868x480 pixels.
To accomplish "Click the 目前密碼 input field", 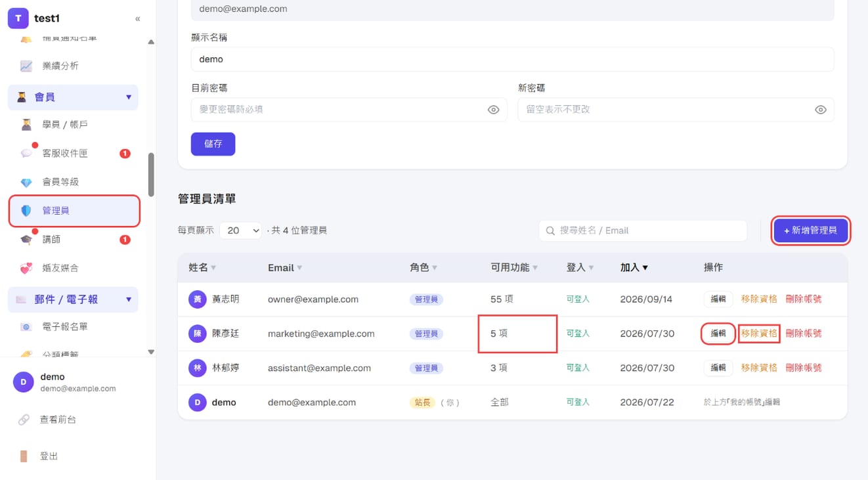I will coord(349,110).
